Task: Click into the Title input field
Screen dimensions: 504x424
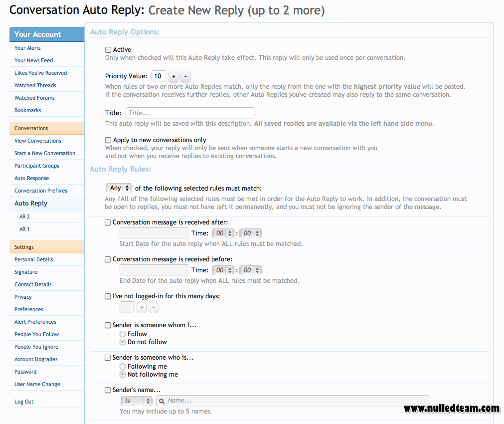Action: pos(190,113)
